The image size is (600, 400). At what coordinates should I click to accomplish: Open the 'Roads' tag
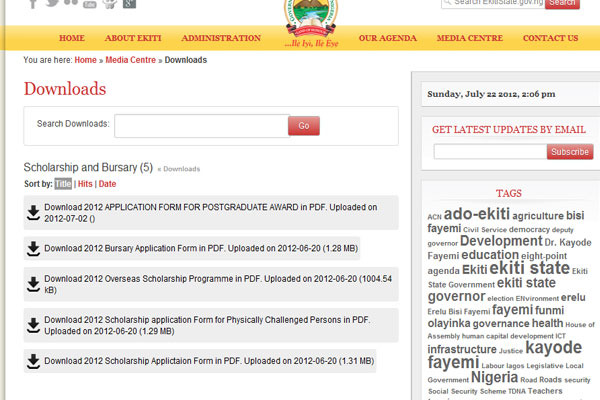coord(550,380)
